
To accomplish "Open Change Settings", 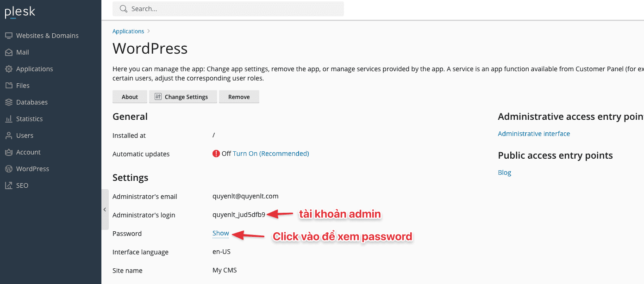I will tap(183, 97).
